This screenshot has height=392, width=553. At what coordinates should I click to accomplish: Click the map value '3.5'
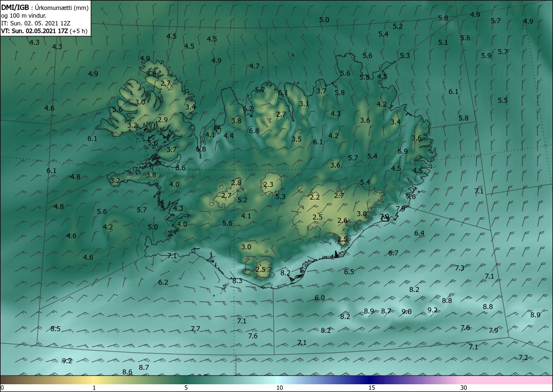(x=296, y=139)
